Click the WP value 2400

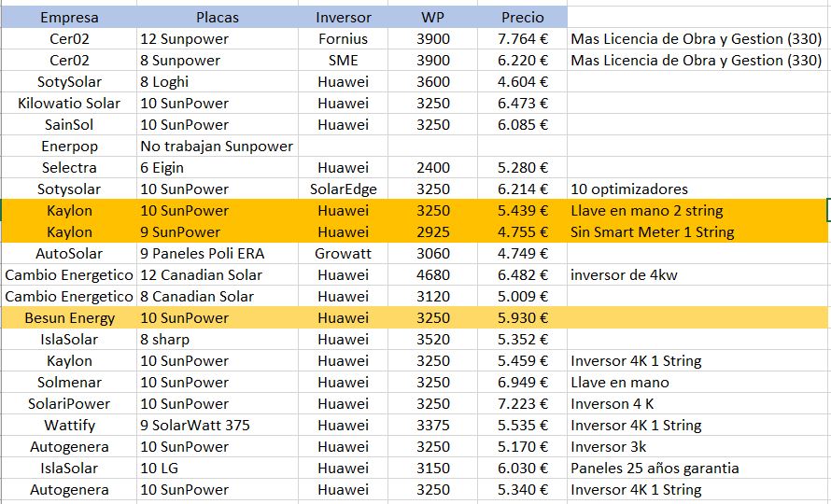coord(432,167)
